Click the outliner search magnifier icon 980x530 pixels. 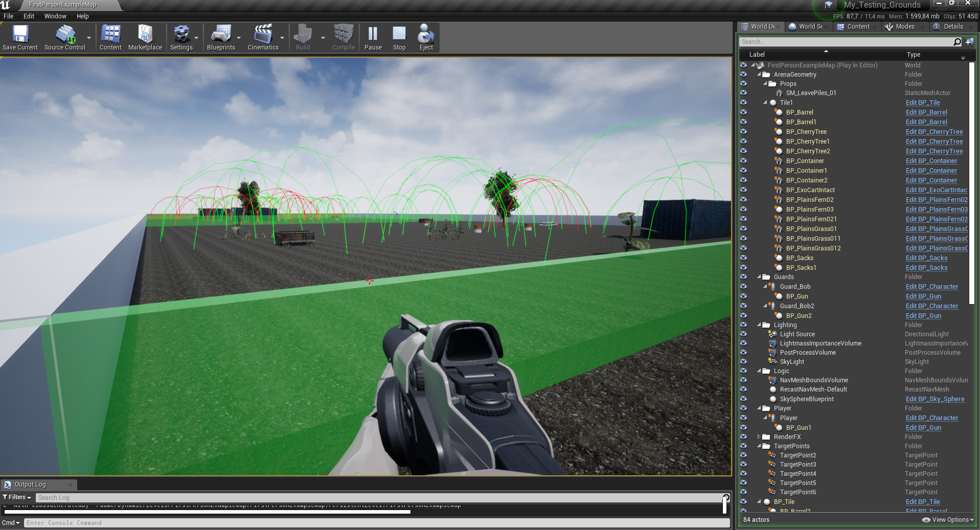958,42
